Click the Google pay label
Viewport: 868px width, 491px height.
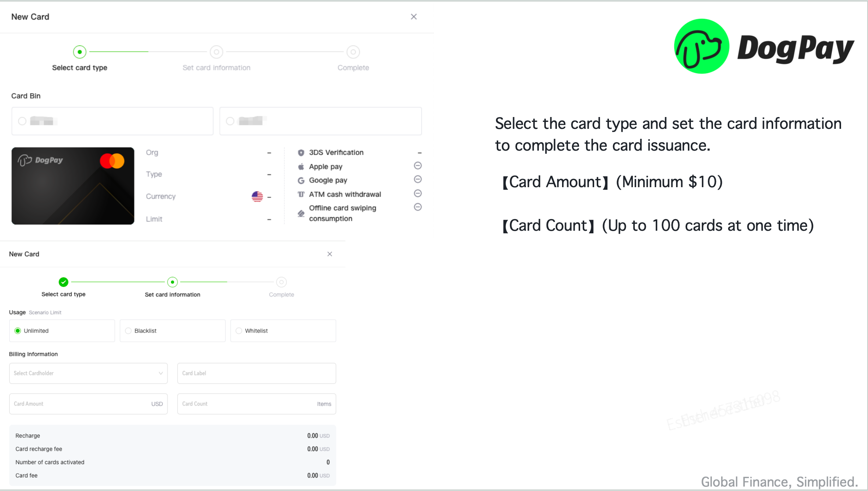tap(328, 181)
